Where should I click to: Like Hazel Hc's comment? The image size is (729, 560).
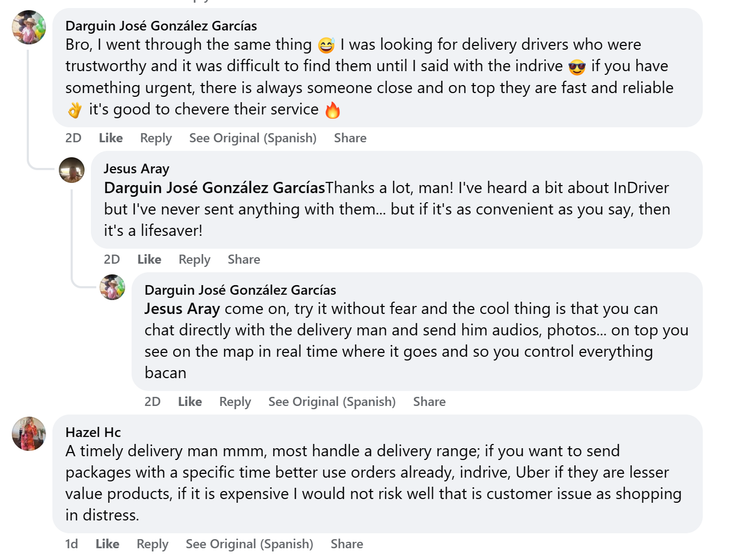(108, 544)
